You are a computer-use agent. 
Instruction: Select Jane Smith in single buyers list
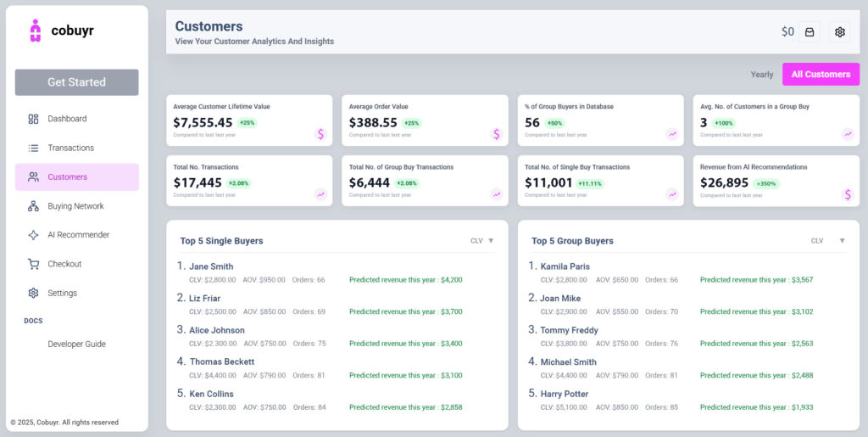tap(211, 266)
